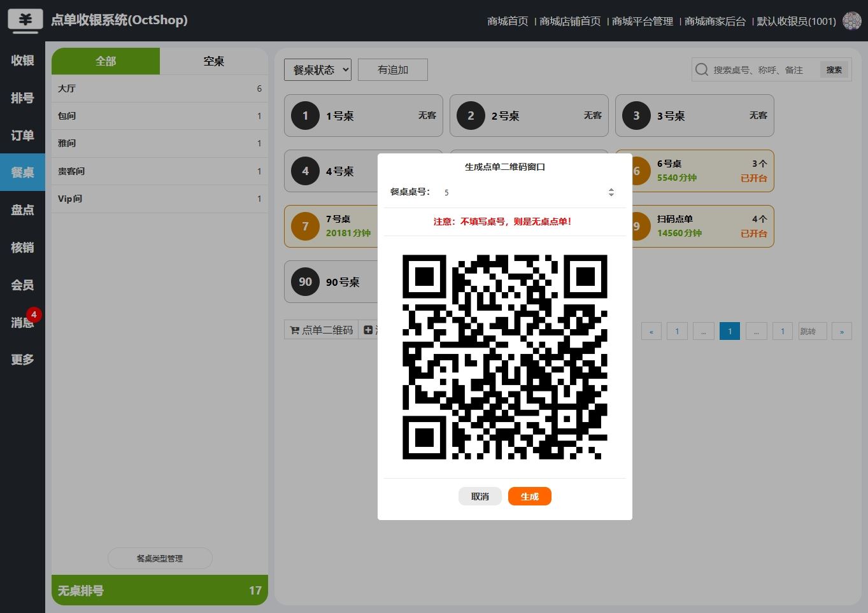Image resolution: width=868 pixels, height=613 pixels.
Task: Click the highlighted current page 1
Action: click(x=730, y=331)
